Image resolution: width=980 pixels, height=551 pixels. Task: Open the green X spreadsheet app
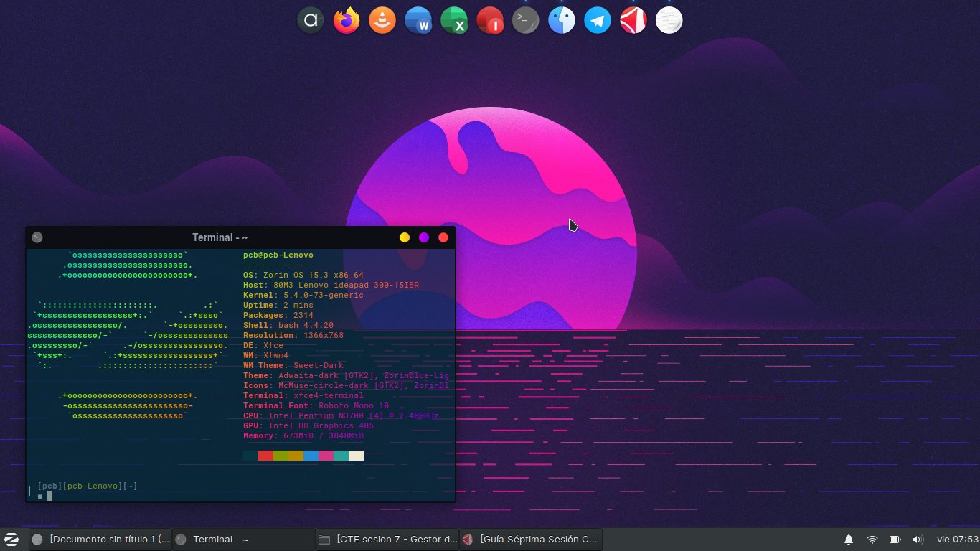click(x=454, y=21)
